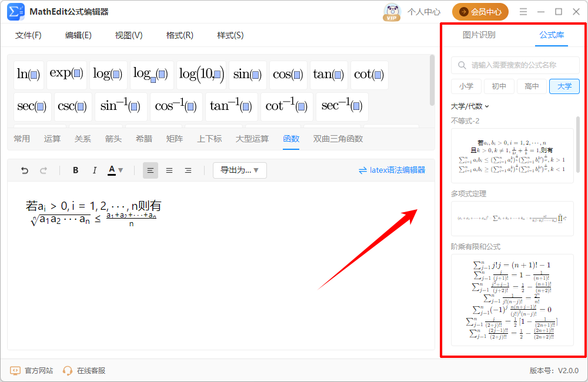
Task: Undo the last edit
Action: (25, 170)
